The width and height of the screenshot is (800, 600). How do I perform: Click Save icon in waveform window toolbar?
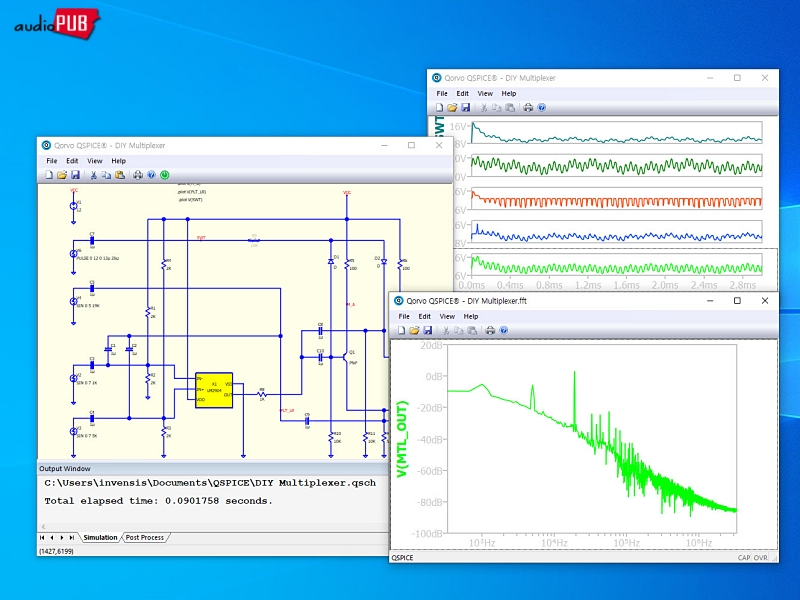[465, 108]
